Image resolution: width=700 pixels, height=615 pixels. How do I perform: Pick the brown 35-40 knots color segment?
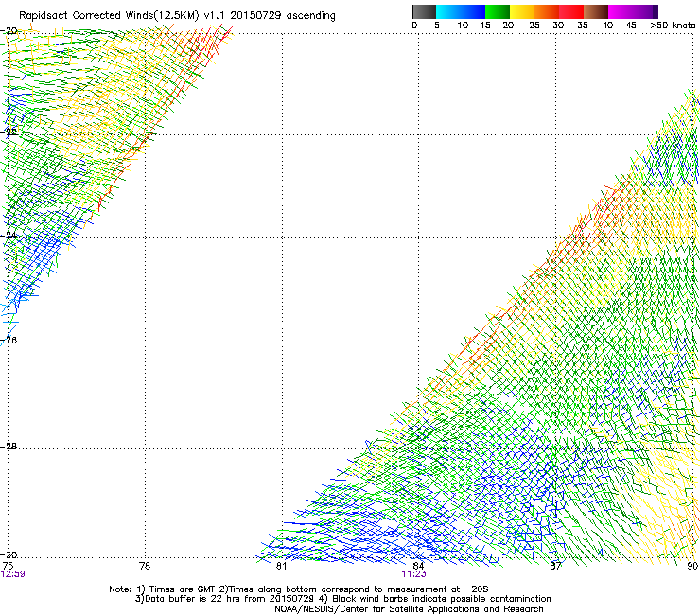point(596,11)
